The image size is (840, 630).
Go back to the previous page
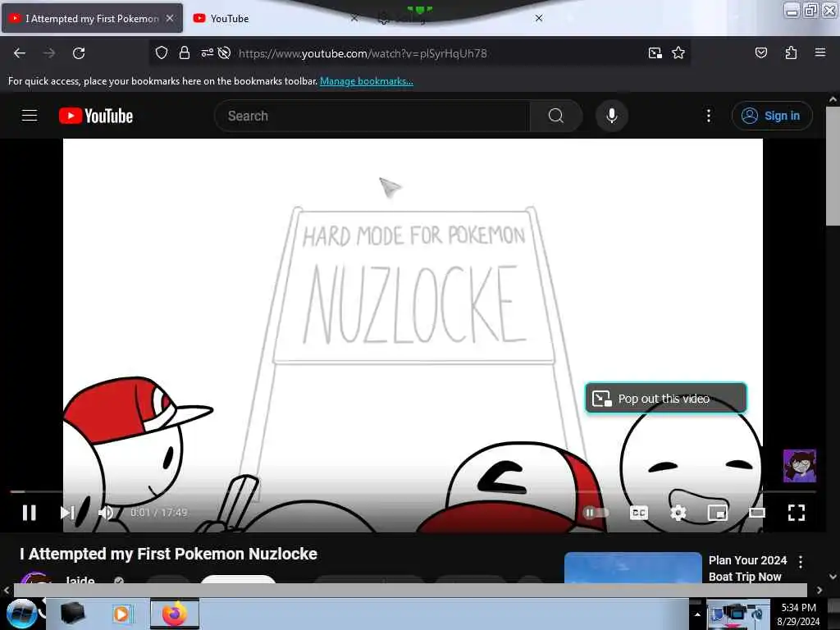coord(20,53)
